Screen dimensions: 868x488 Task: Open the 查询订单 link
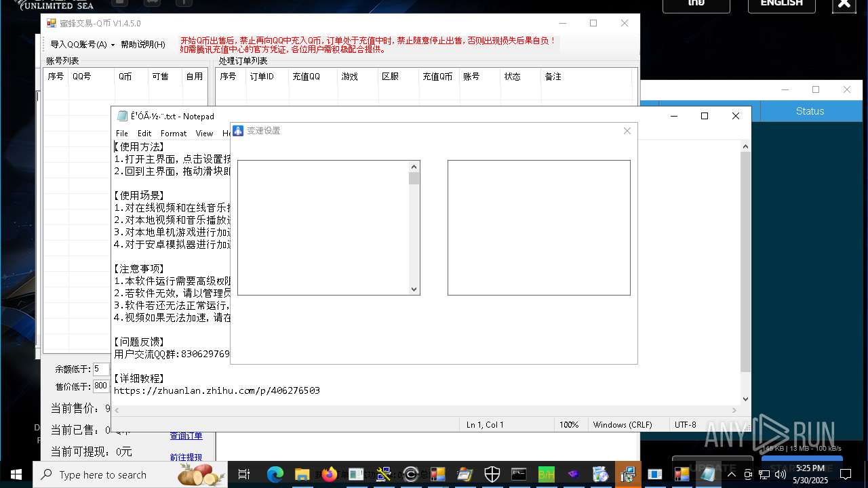pyautogui.click(x=186, y=436)
